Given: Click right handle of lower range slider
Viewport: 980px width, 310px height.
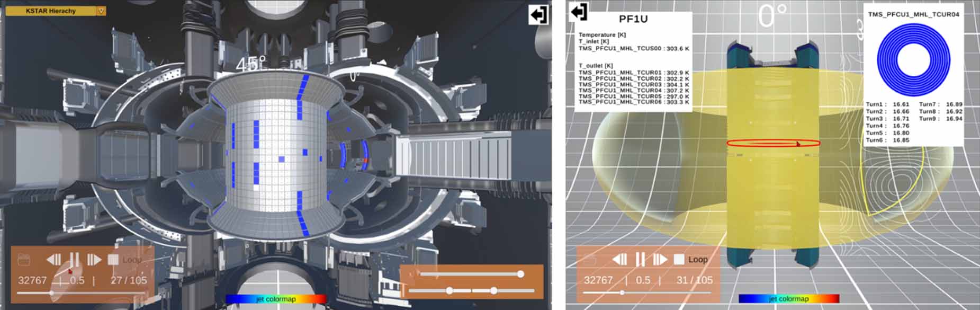Looking at the screenshot, I should coord(493,290).
